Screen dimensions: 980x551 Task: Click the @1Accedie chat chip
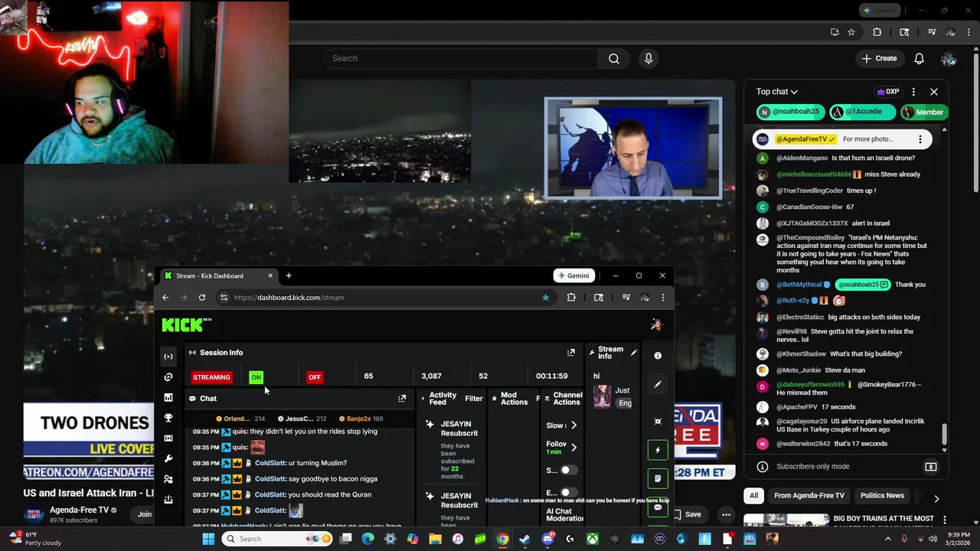pyautogui.click(x=862, y=112)
